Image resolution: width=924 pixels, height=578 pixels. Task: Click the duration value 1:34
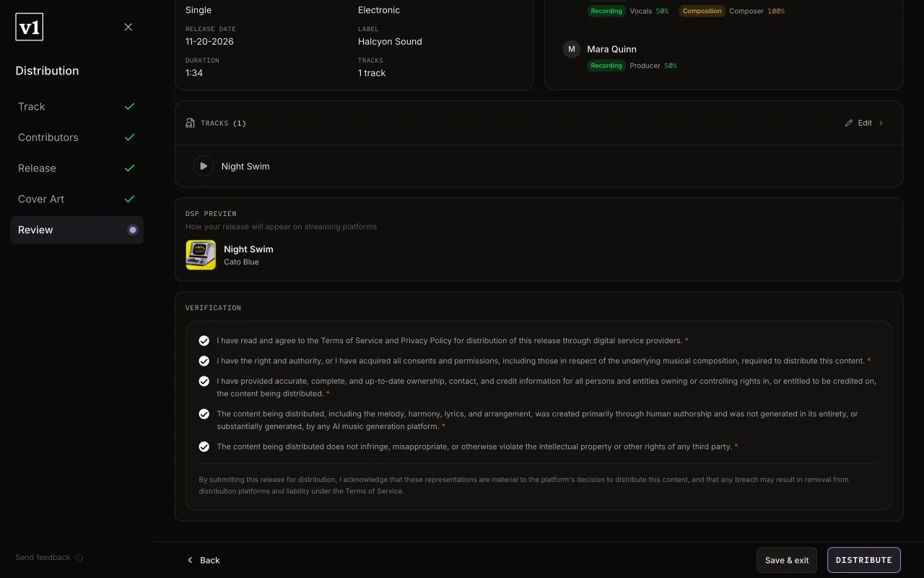[194, 73]
